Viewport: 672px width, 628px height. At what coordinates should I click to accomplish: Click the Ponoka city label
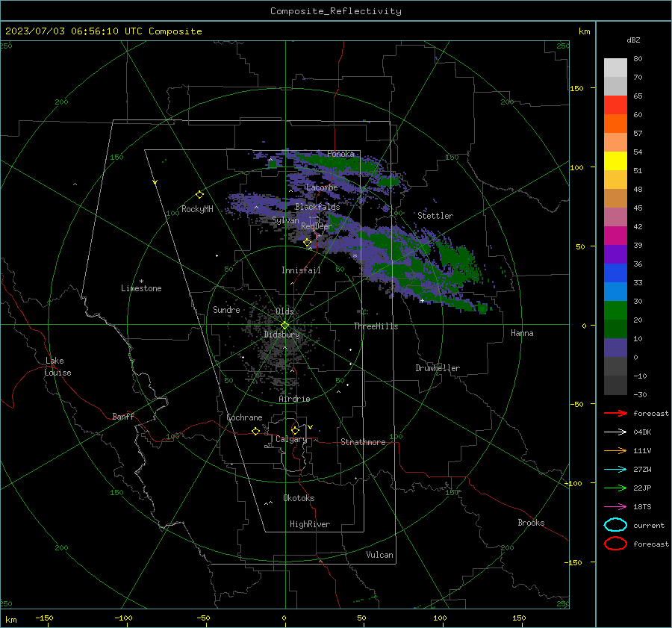pyautogui.click(x=340, y=154)
